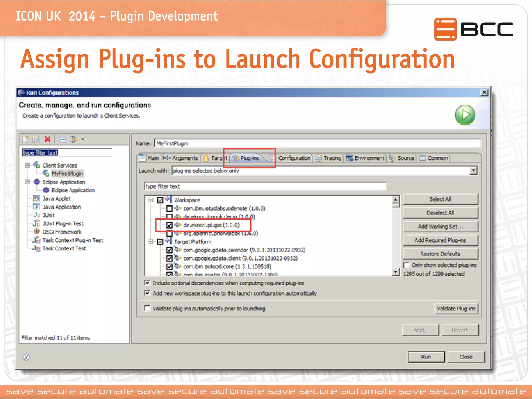Open the Launch with dropdown
This screenshot has height=399, width=532.
tap(474, 170)
